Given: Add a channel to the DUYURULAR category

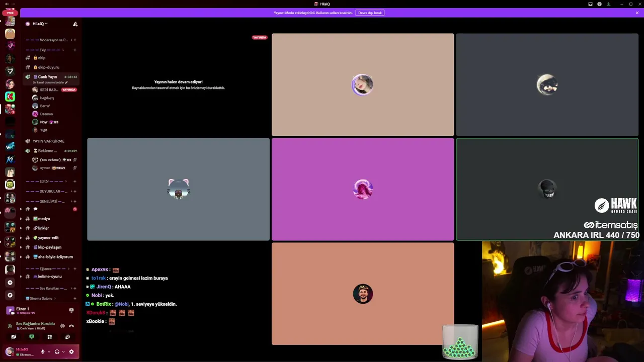Looking at the screenshot, I should tap(75, 191).
